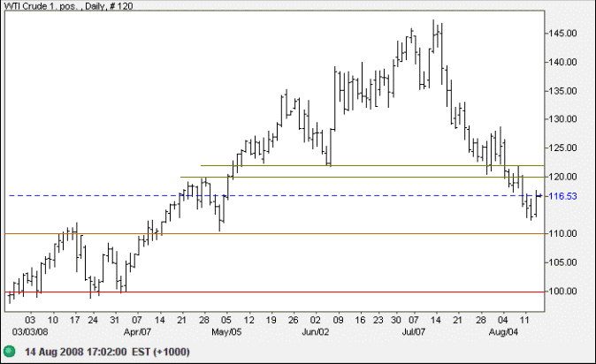Viewport: 596px width, 364px height.
Task: Click the Jul/07 month label
Action: [x=414, y=332]
